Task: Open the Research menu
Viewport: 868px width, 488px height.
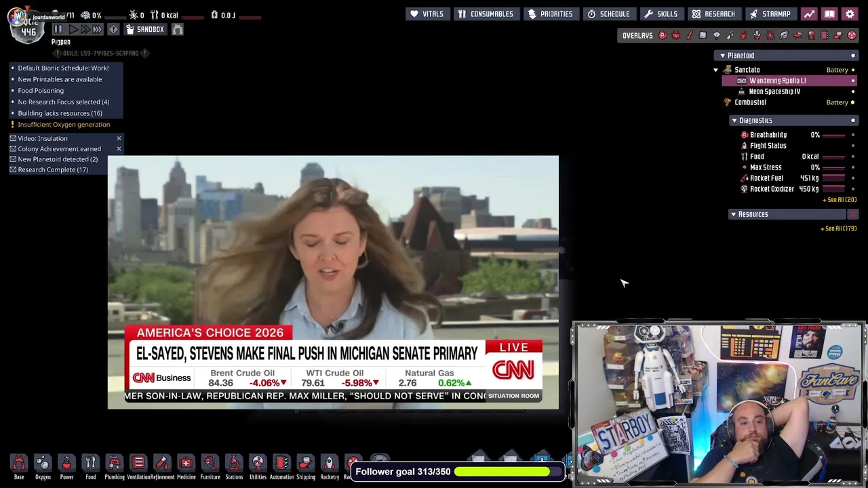Action: click(x=714, y=14)
